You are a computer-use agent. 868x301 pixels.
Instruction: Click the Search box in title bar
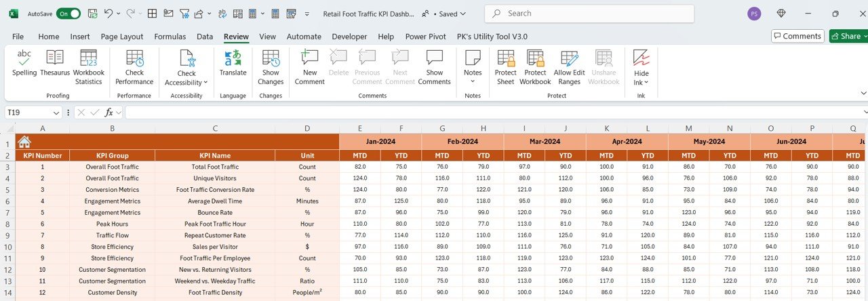pyautogui.click(x=589, y=14)
